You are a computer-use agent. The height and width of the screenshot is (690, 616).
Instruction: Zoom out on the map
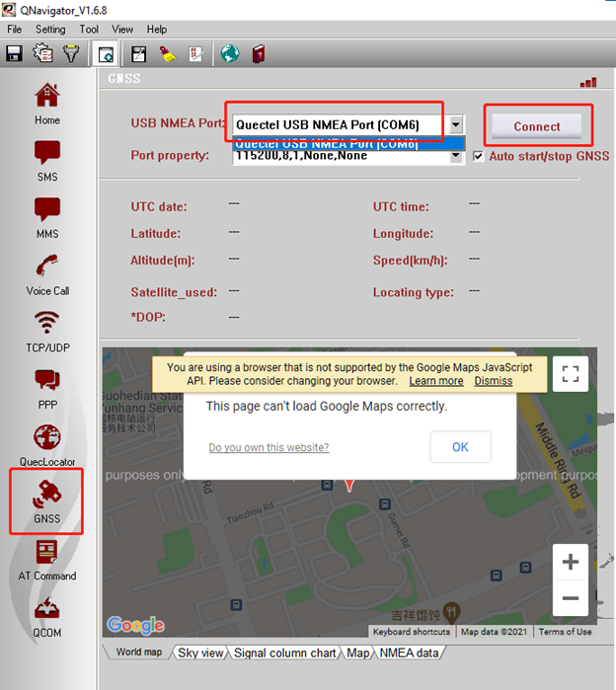(x=571, y=598)
